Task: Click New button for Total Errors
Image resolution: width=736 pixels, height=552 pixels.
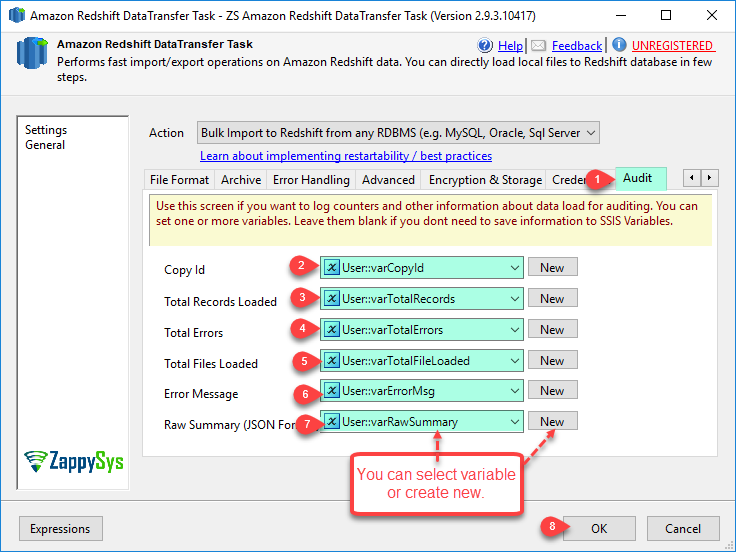Action: coord(552,329)
